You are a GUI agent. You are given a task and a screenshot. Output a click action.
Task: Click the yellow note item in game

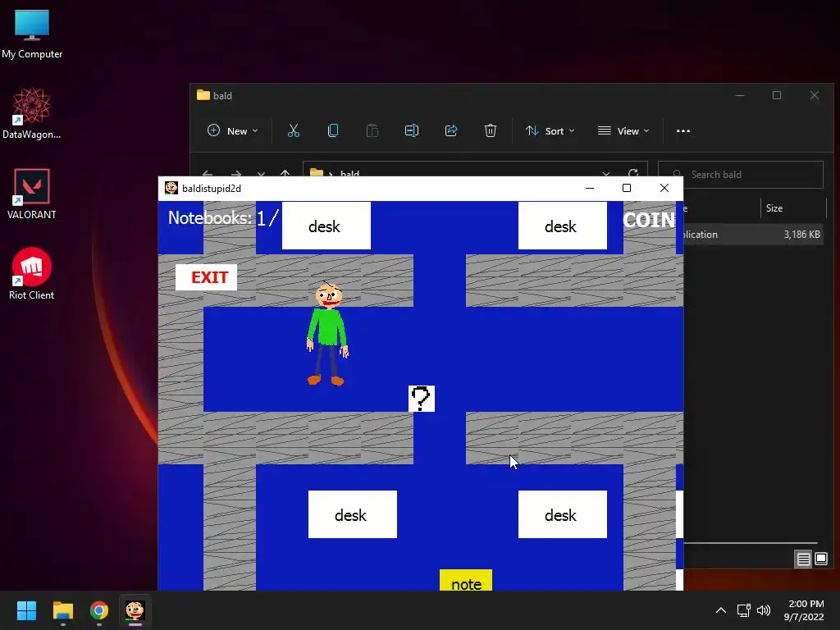coord(466,580)
